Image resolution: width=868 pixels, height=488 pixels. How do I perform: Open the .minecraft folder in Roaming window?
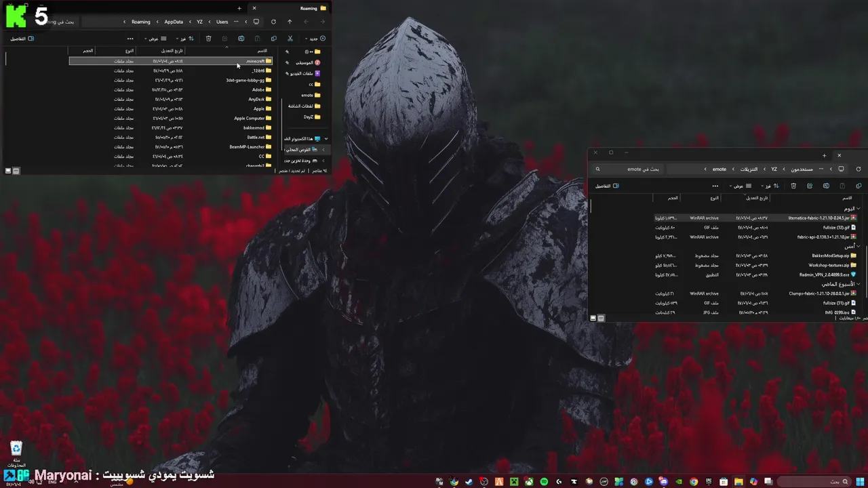pos(170,61)
